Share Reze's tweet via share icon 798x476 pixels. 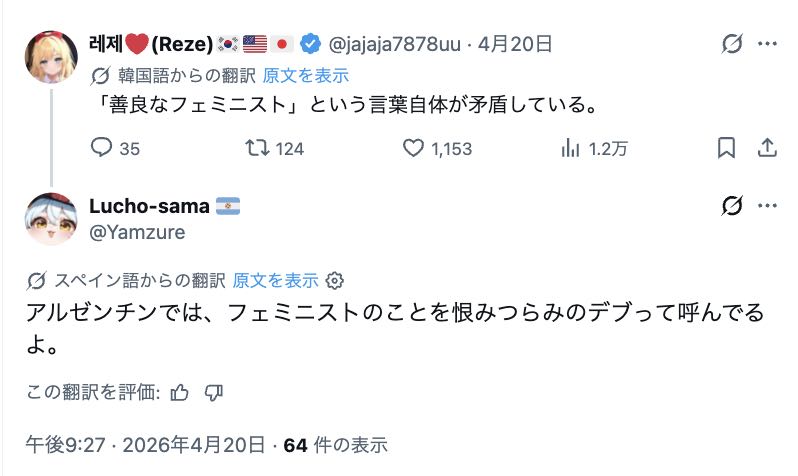pyautogui.click(x=767, y=148)
